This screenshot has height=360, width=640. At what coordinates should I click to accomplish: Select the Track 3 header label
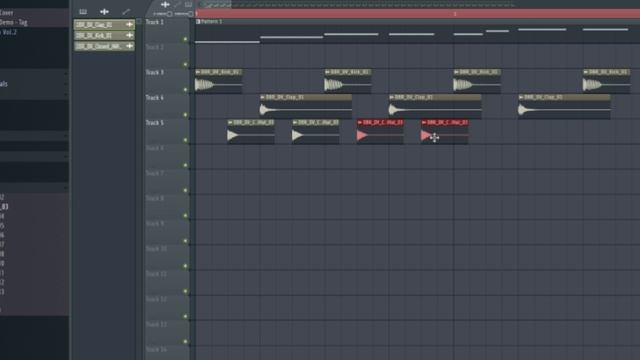tap(155, 72)
